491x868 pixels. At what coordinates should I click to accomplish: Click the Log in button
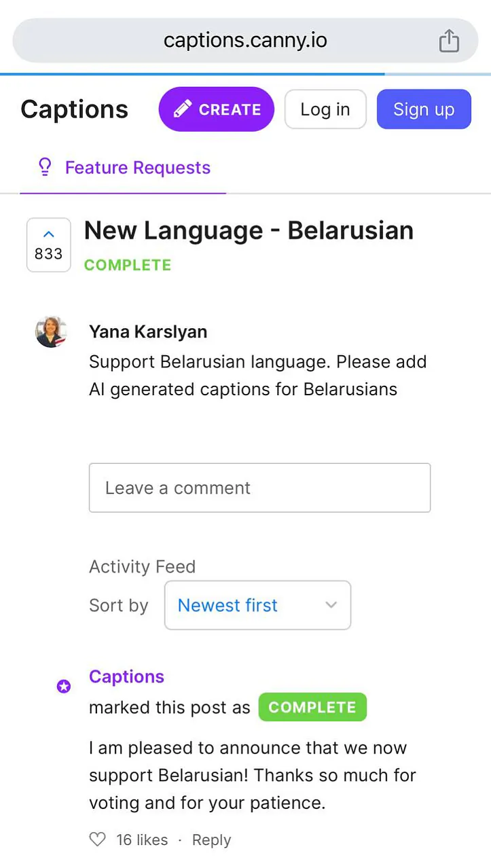click(x=325, y=109)
